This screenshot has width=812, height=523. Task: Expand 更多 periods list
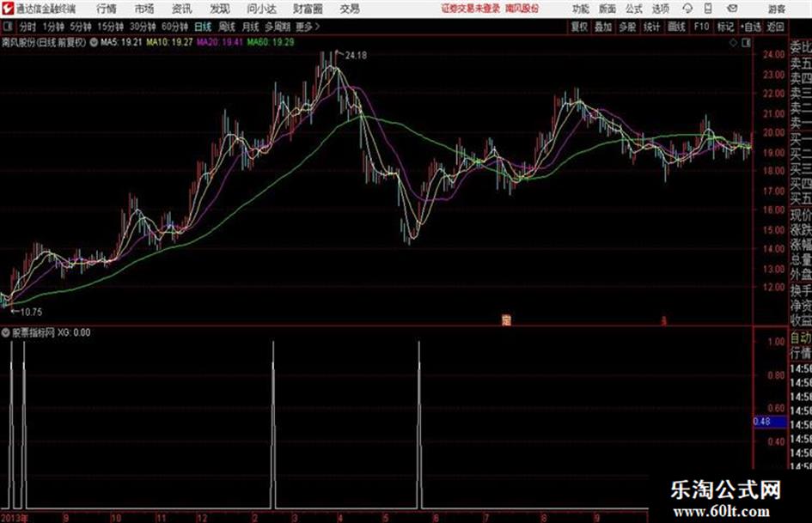click(x=308, y=27)
